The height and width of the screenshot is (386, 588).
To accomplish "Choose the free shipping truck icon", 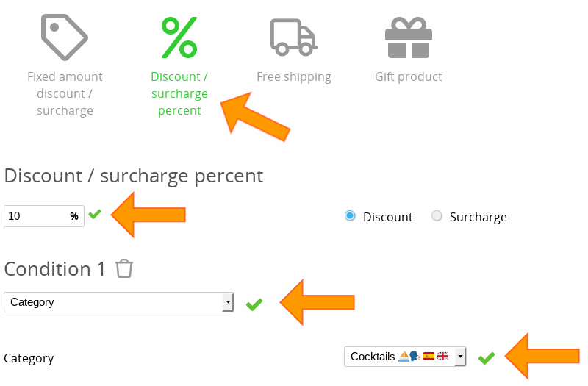I will (x=293, y=37).
